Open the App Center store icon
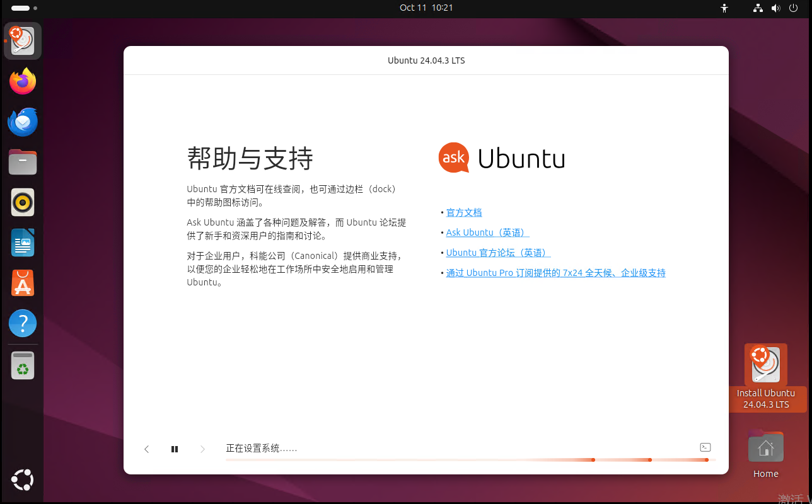812x504 pixels. click(23, 283)
